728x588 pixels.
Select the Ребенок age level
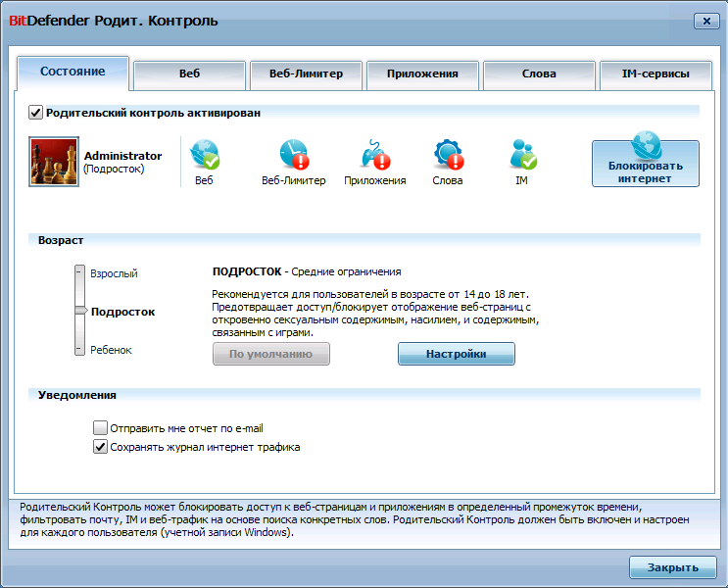111,350
